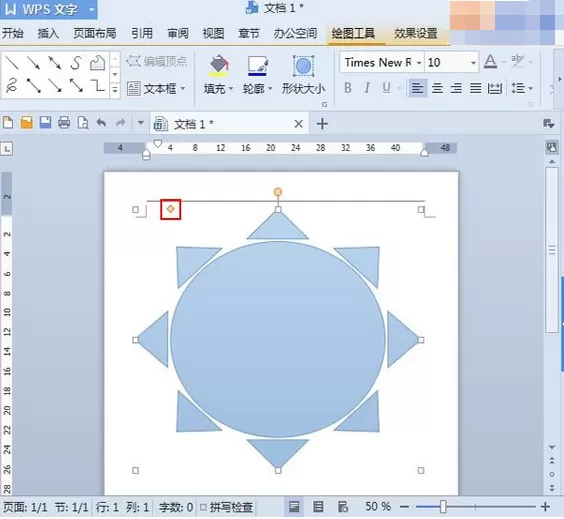Open the 审阅 tab
This screenshot has width=564, height=519.
click(178, 33)
